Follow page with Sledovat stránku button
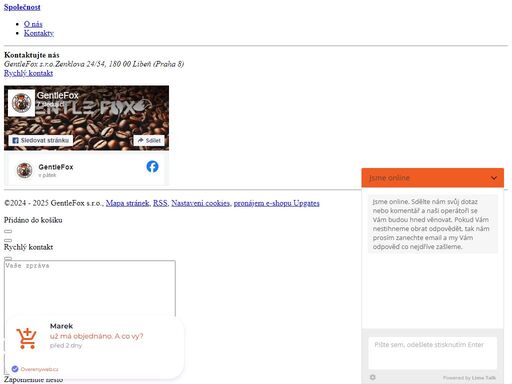 [40, 140]
